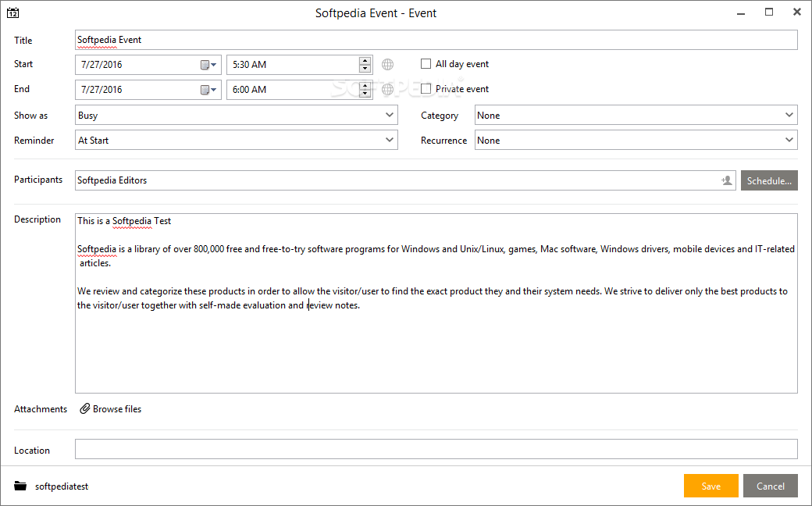
Task: Cancel the event editing
Action: pos(770,486)
